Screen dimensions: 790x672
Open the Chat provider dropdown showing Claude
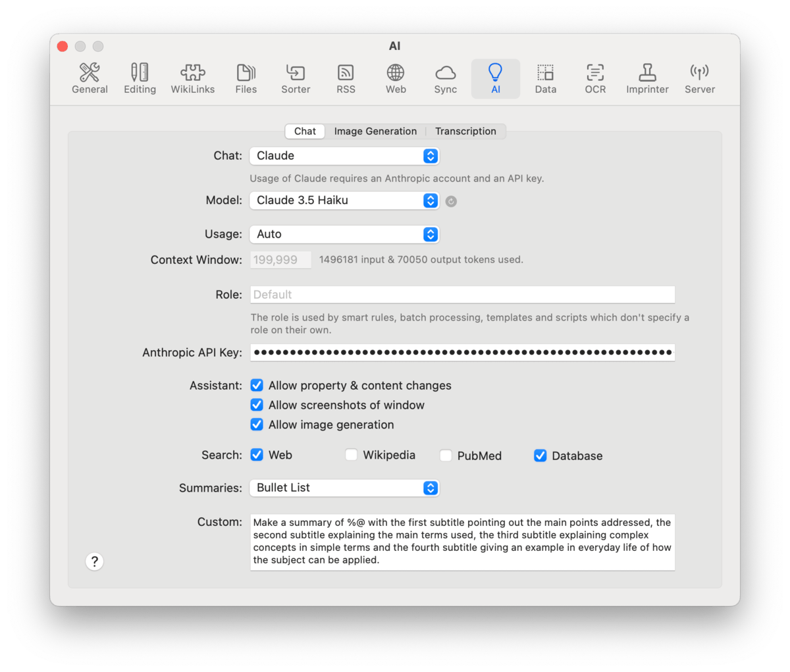(344, 156)
